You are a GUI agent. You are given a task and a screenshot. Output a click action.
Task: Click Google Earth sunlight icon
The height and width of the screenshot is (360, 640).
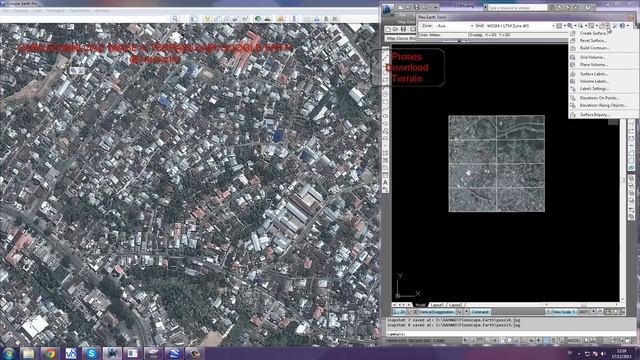(267, 18)
